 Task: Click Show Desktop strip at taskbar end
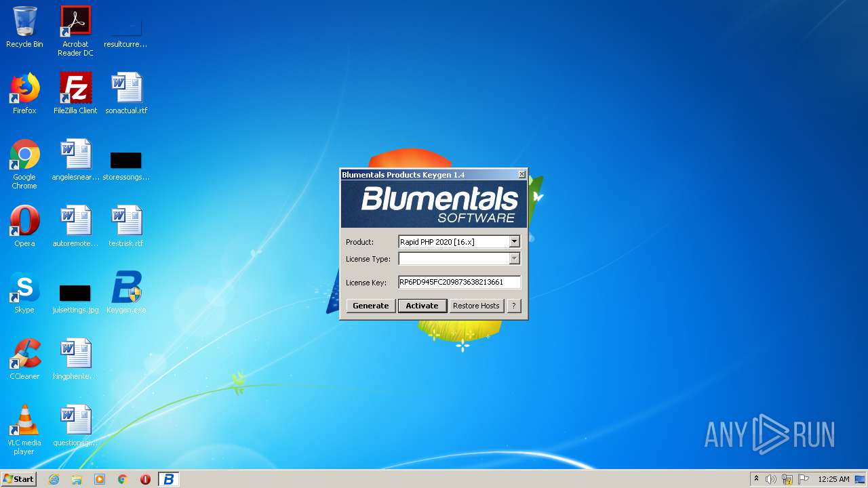861,479
